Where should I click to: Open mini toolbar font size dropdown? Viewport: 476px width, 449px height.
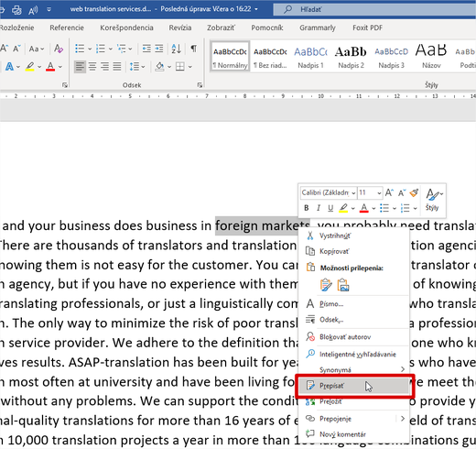coord(379,193)
